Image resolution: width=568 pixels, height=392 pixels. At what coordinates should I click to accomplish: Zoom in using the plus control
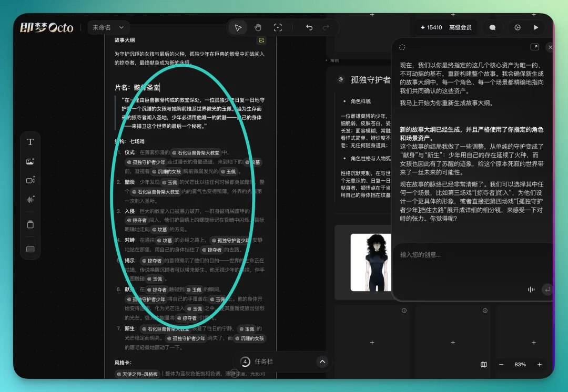tap(539, 364)
